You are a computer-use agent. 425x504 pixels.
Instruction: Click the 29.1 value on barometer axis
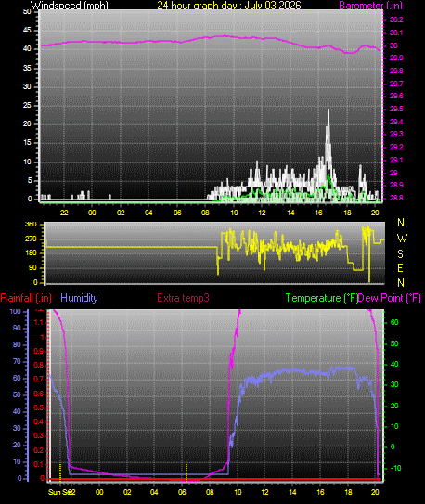pyautogui.click(x=396, y=160)
